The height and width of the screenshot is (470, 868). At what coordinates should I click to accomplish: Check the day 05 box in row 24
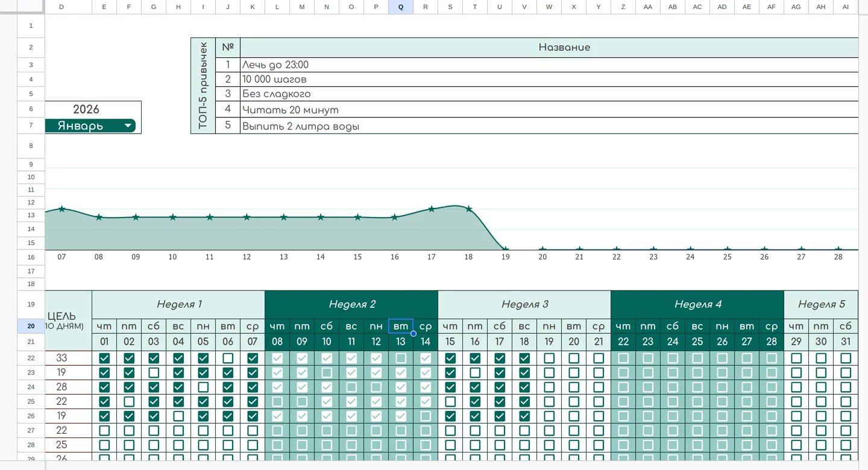click(203, 387)
